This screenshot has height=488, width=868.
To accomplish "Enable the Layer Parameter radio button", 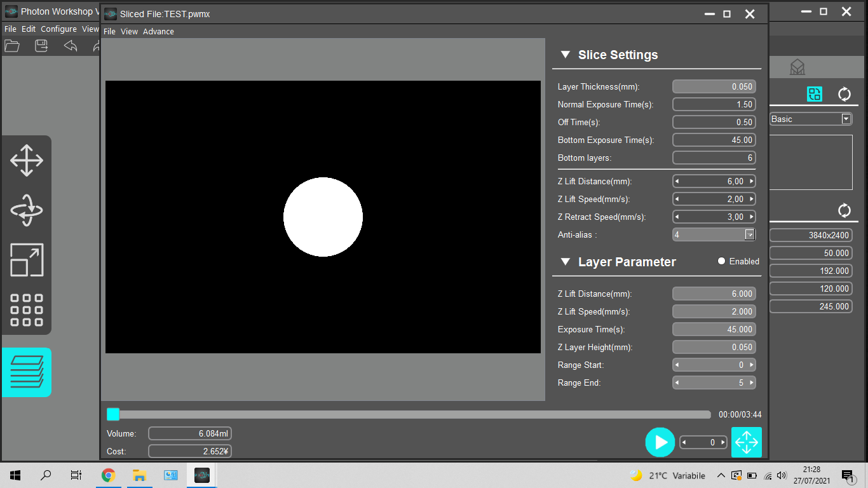I will (721, 261).
